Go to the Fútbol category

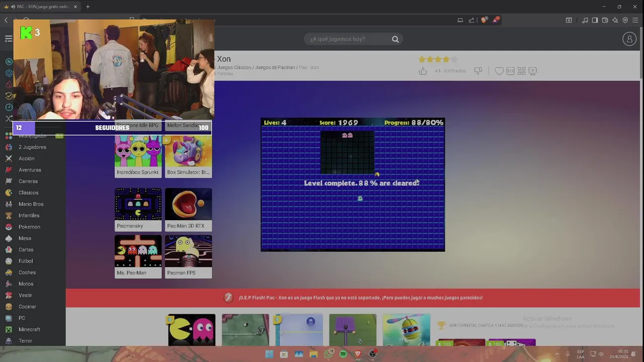click(26, 261)
